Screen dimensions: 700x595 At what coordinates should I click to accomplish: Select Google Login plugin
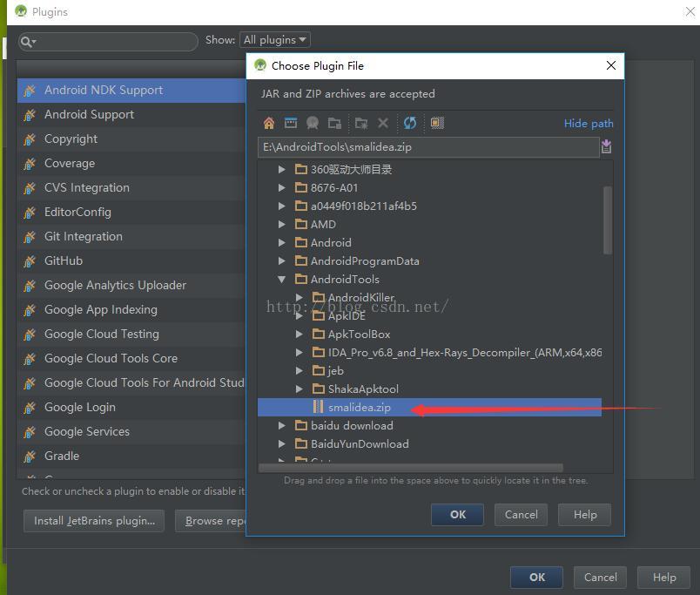131,408
